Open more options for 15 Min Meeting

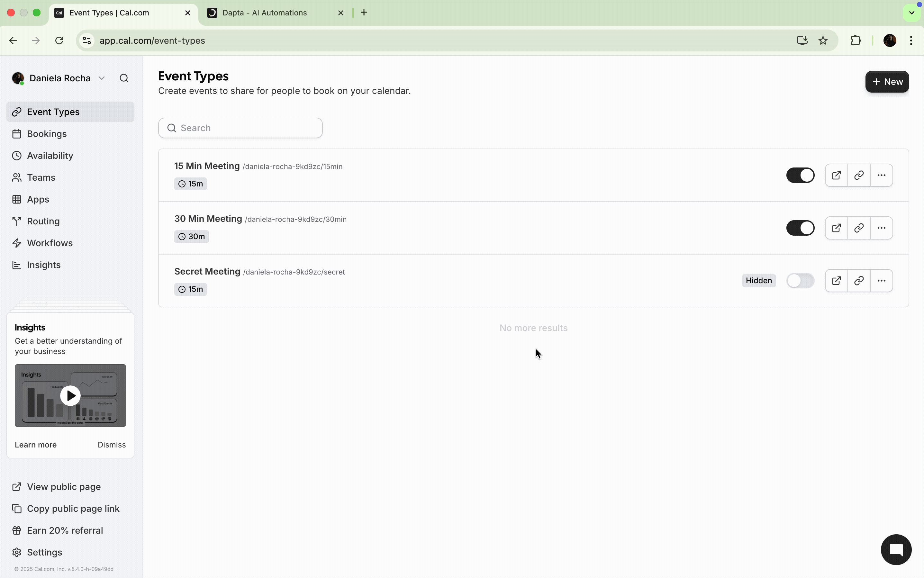click(x=881, y=176)
